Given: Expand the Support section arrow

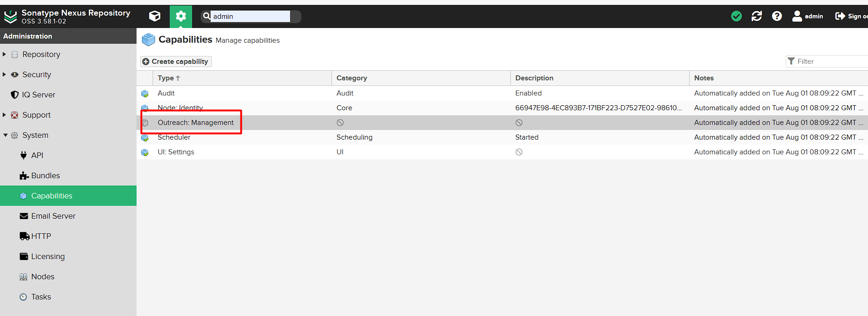Looking at the screenshot, I should click(5, 115).
